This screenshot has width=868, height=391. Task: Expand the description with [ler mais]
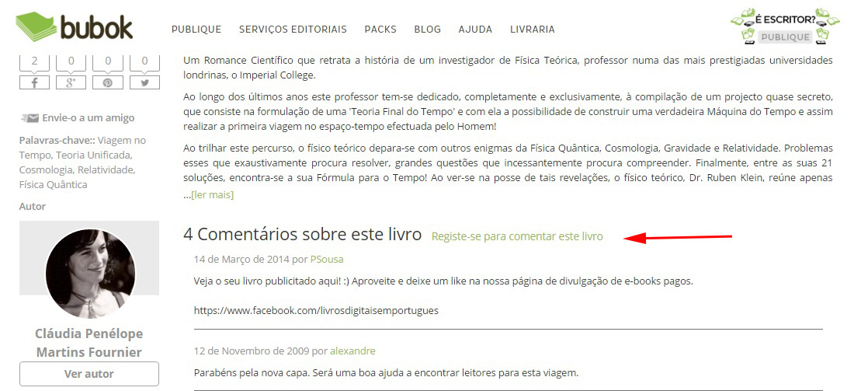pos(212,194)
